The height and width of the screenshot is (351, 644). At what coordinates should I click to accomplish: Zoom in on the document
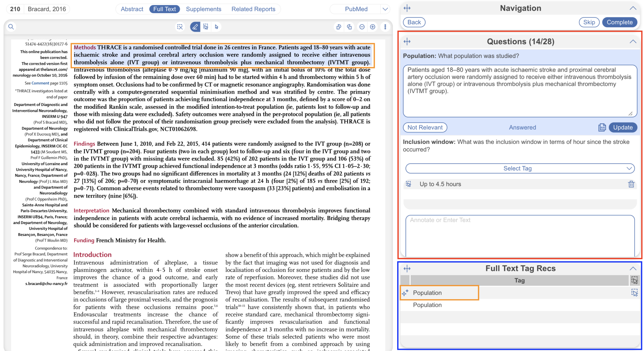(373, 27)
